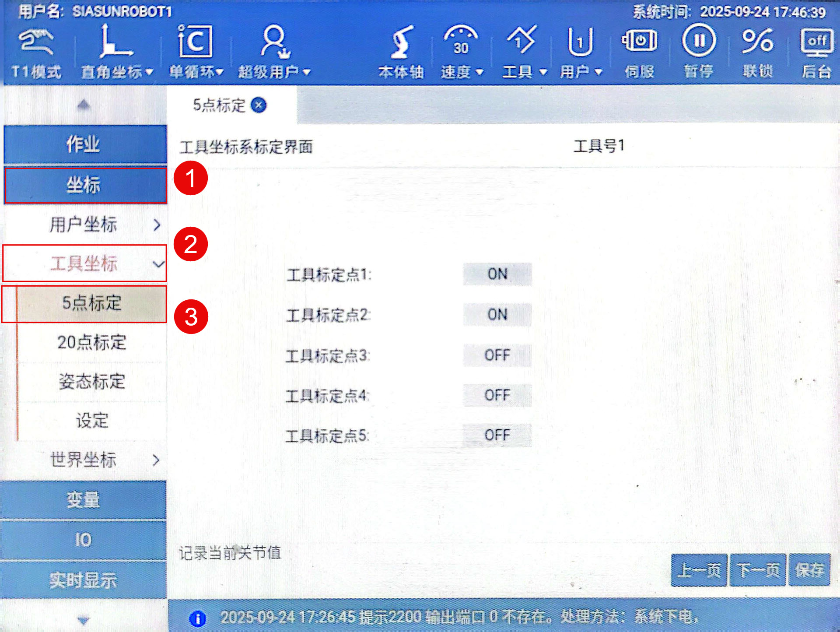This screenshot has height=632, width=840.
Task: Collapse the 工具坐标 submenu
Action: point(157,264)
